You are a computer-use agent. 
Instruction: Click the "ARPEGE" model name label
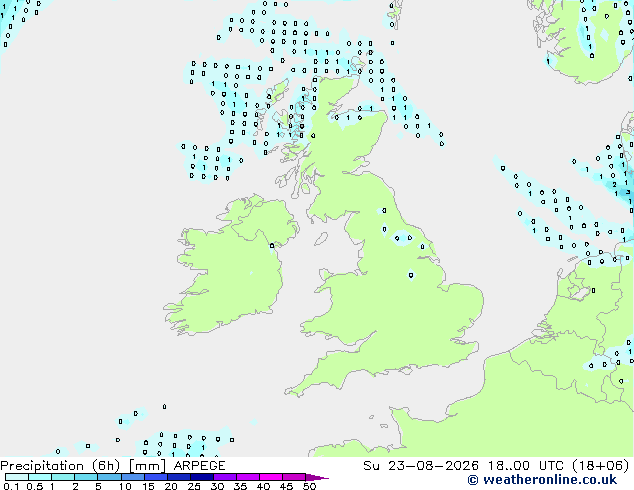coord(199,466)
